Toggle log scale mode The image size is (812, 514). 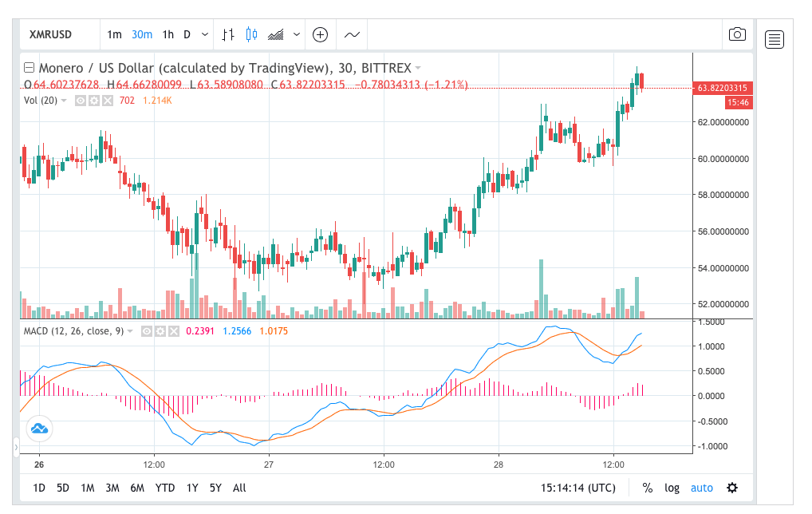[672, 488]
